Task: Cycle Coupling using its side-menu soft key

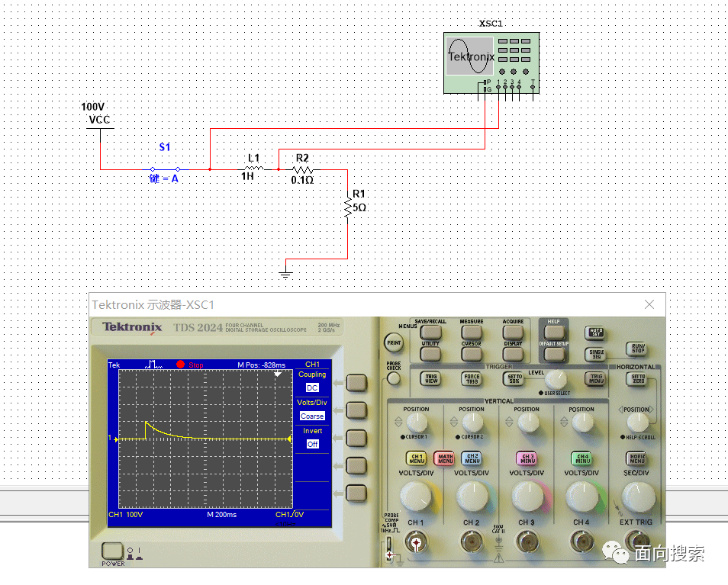Action: pyautogui.click(x=356, y=383)
